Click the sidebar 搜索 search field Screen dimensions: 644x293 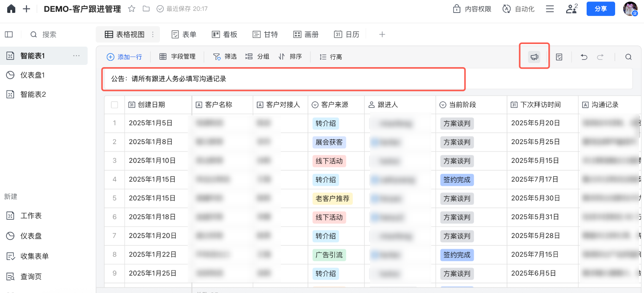click(x=49, y=35)
